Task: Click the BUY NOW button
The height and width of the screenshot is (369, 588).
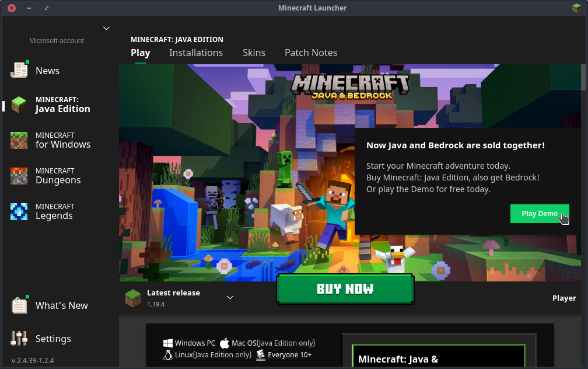Action: tap(345, 288)
